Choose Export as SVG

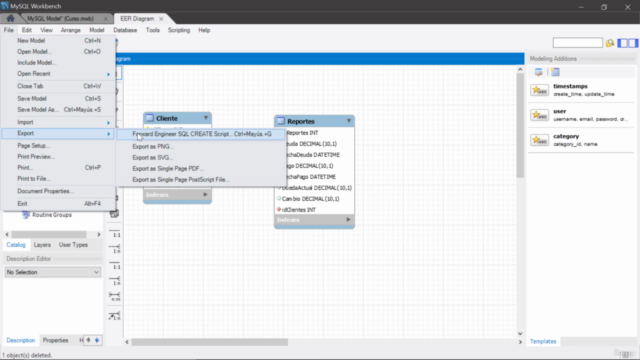[x=201, y=158]
